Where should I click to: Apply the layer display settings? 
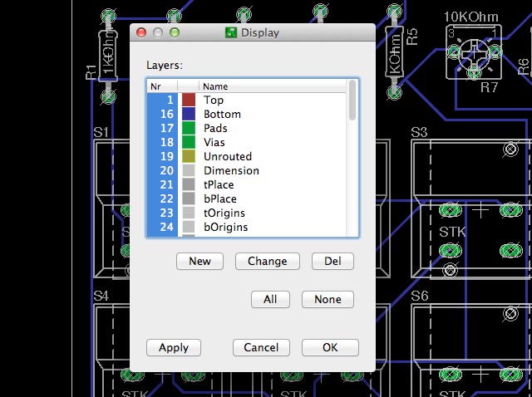coord(174,348)
